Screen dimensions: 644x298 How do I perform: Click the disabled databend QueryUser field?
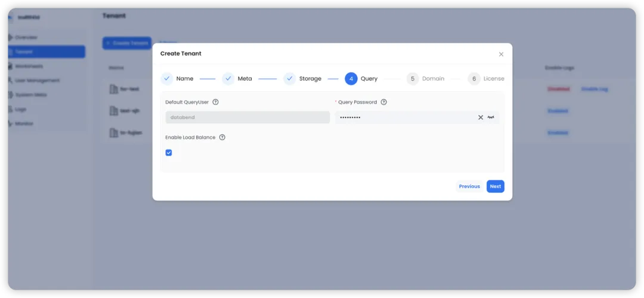point(247,117)
